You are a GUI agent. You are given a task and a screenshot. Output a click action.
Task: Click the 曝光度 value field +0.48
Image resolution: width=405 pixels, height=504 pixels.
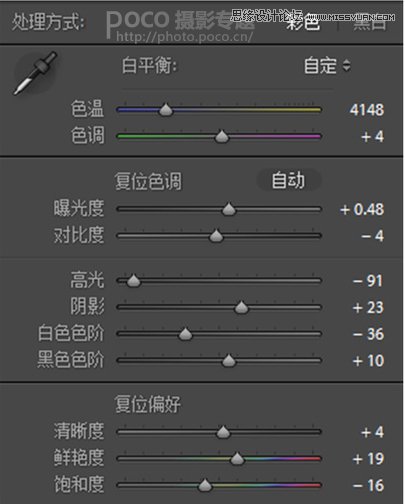click(x=362, y=209)
